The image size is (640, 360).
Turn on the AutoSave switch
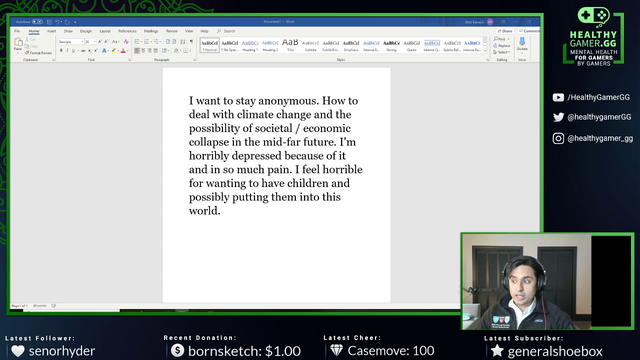click(38, 22)
